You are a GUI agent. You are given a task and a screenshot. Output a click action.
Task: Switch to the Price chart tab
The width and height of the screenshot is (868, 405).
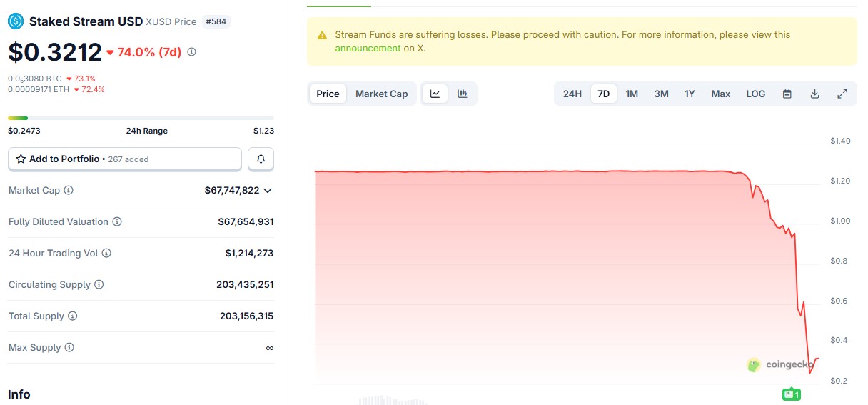point(328,94)
